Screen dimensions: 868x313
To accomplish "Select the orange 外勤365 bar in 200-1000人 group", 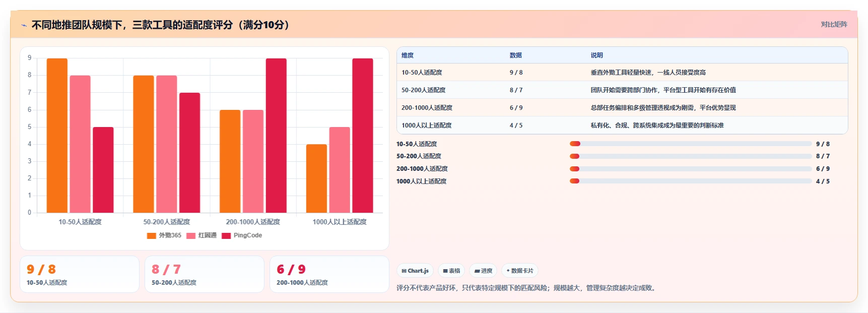I will click(x=230, y=161).
